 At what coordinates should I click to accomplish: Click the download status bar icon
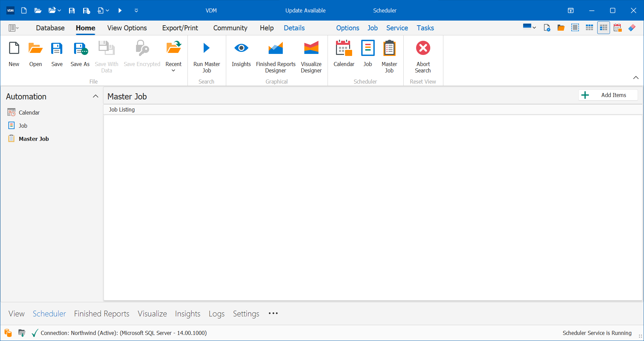tap(22, 333)
